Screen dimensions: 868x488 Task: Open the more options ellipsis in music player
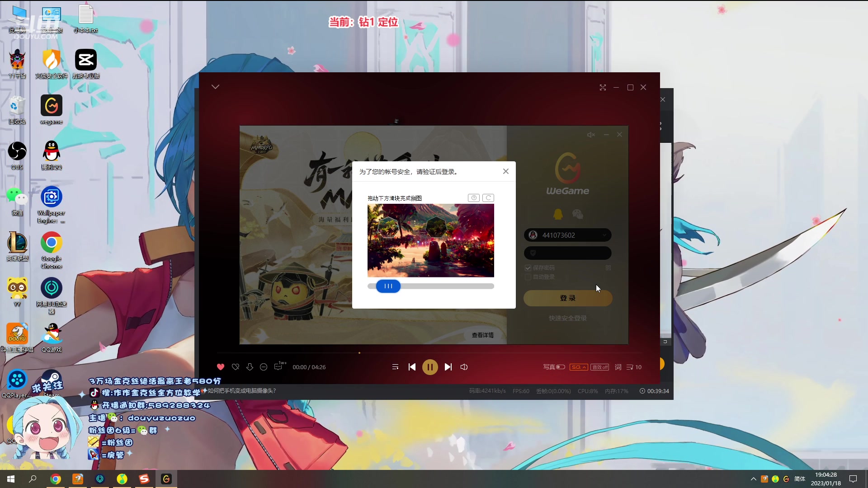pyautogui.click(x=264, y=367)
